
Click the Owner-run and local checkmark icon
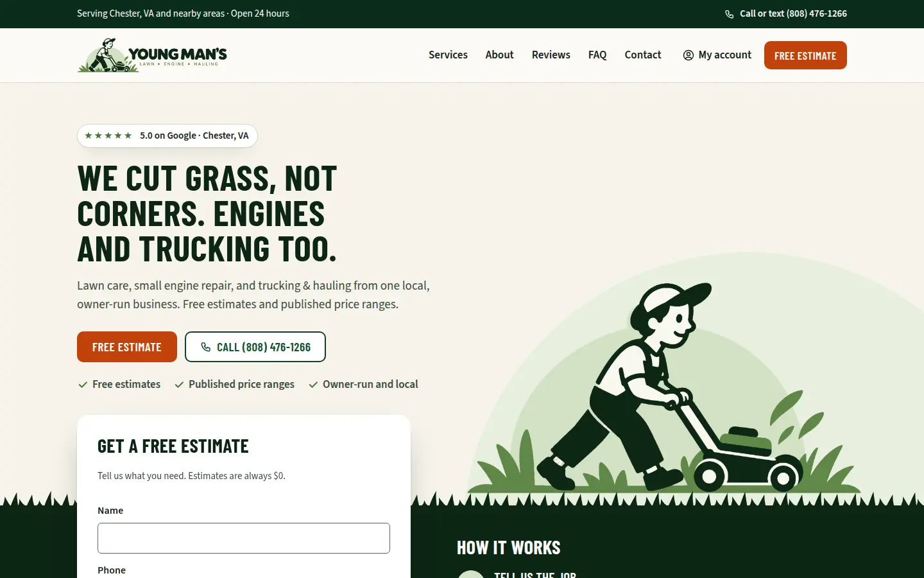coord(313,385)
